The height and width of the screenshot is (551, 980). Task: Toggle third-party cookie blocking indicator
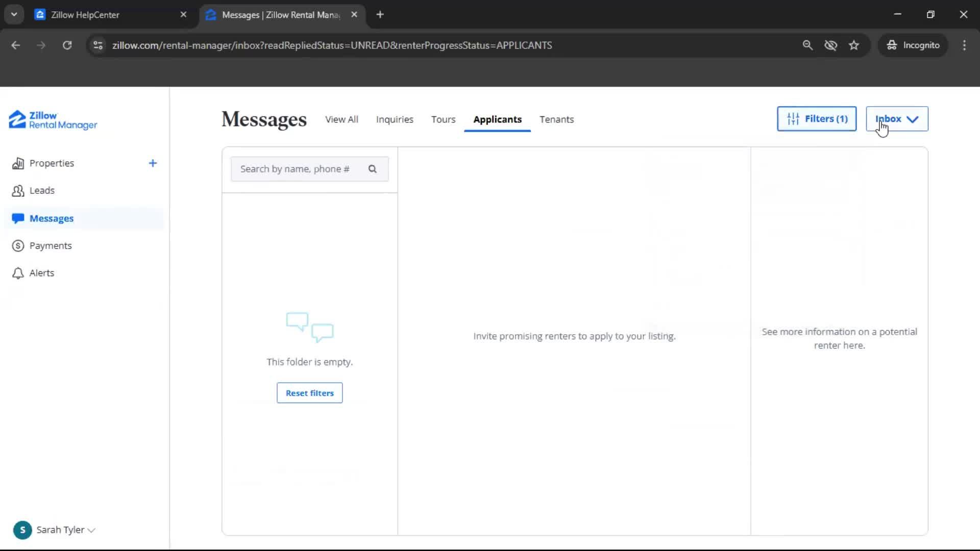(x=831, y=45)
